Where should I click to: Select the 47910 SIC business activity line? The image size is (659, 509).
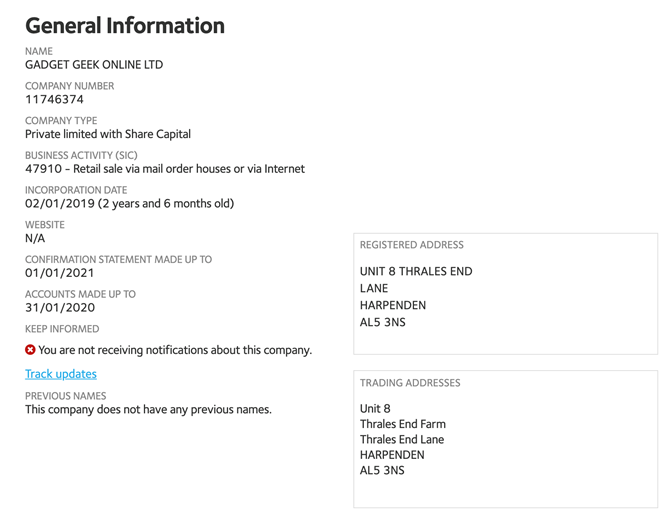click(165, 169)
